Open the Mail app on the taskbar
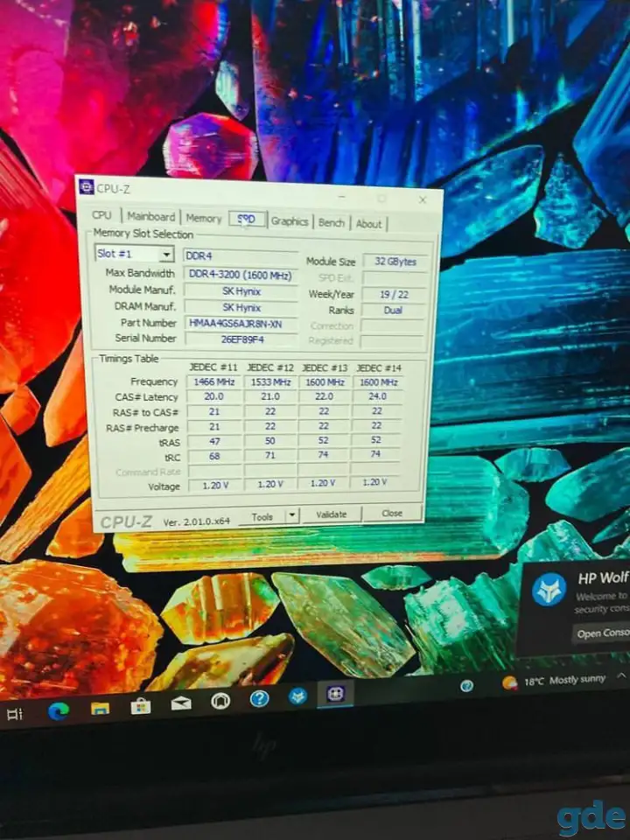The width and height of the screenshot is (630, 840). 181,703
